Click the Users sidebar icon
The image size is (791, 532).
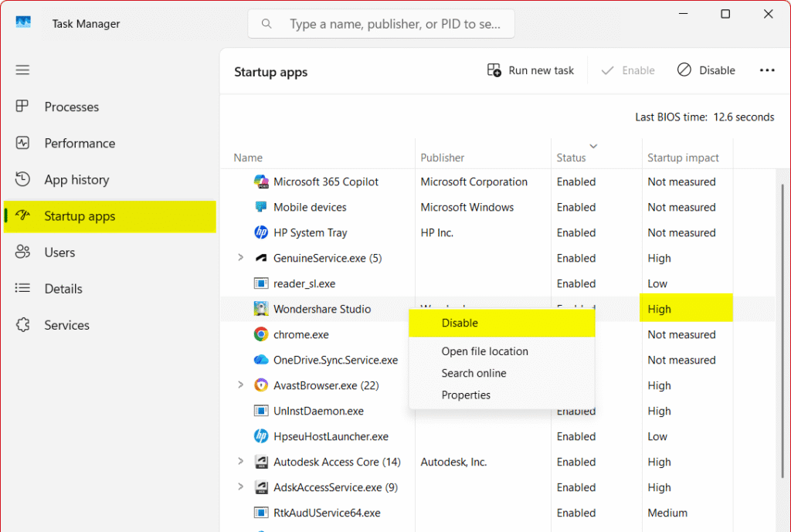coord(22,252)
